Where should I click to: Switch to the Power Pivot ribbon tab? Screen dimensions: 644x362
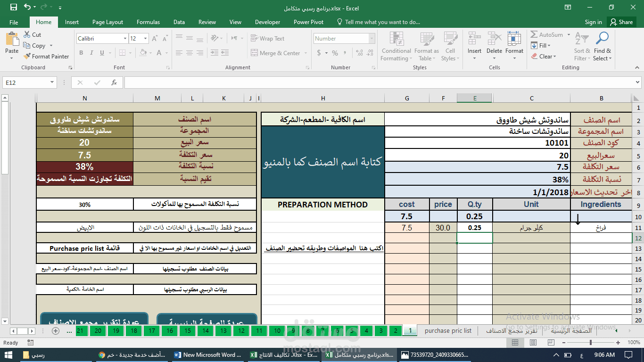pos(308,22)
